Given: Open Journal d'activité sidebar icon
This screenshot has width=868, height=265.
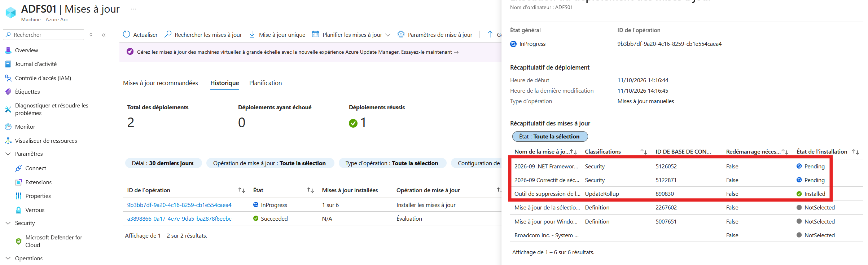Looking at the screenshot, I should point(8,64).
